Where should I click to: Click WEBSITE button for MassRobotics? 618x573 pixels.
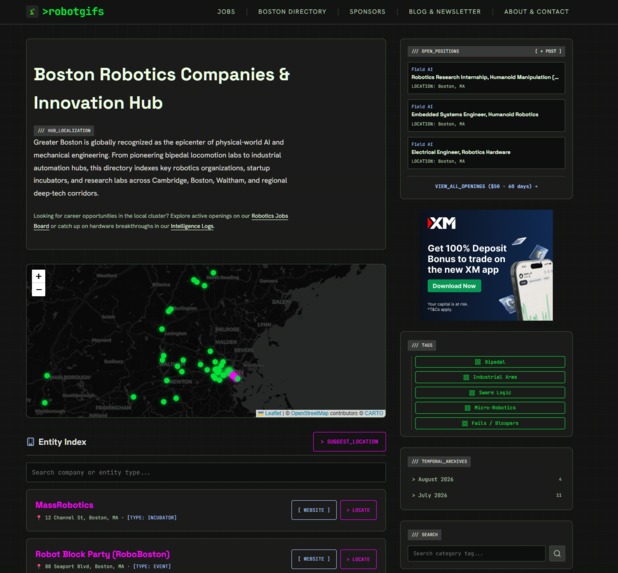[314, 510]
